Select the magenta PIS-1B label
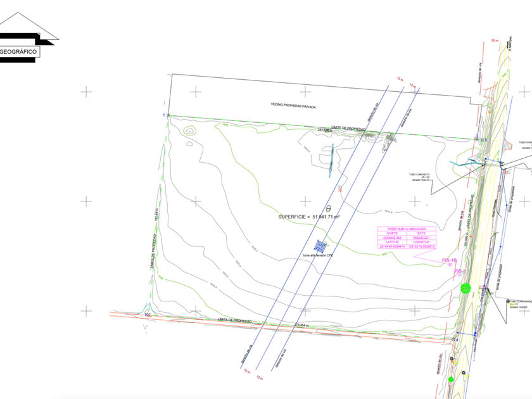This screenshot has width=532, height=399. click(449, 260)
